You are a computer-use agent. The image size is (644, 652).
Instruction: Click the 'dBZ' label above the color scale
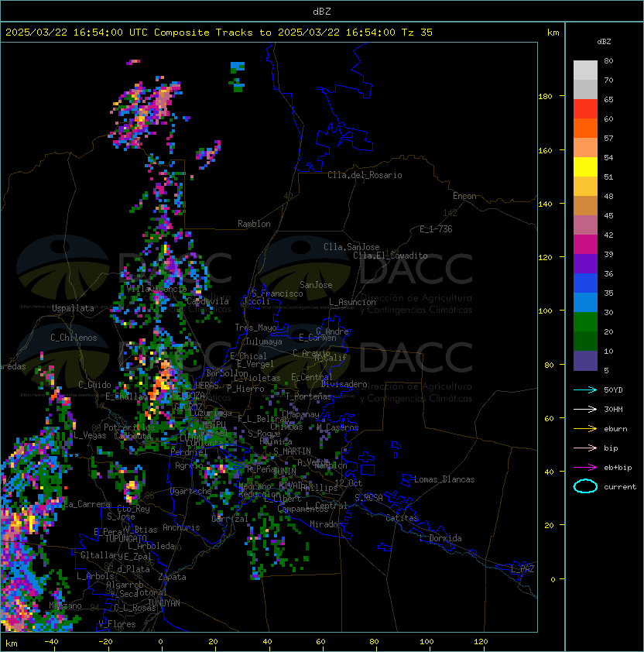tap(604, 42)
